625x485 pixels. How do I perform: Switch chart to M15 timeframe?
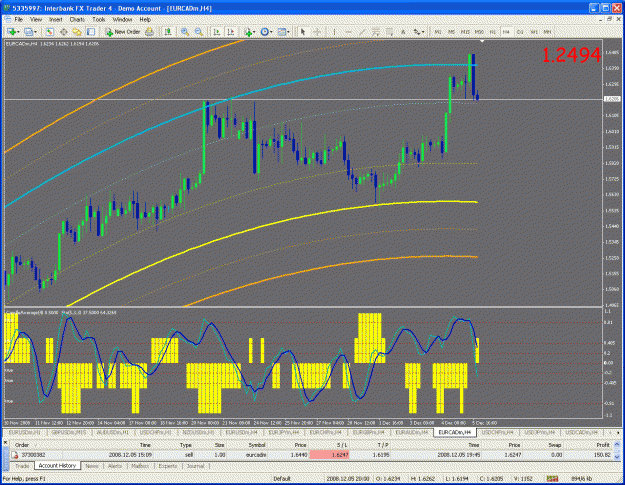pos(465,32)
